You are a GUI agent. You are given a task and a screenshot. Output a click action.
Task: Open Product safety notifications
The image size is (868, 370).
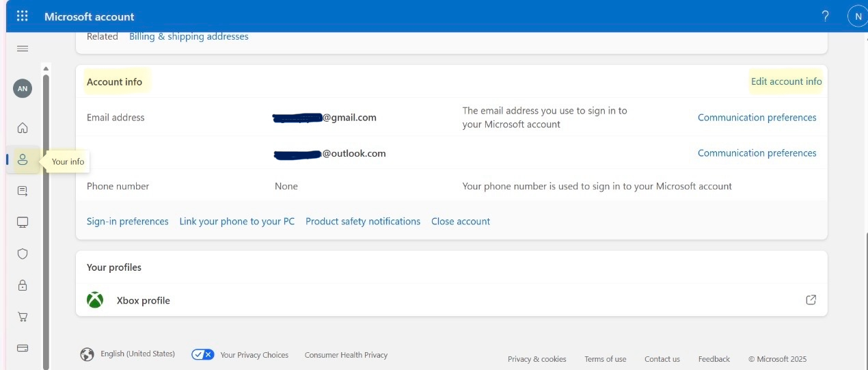coord(363,222)
